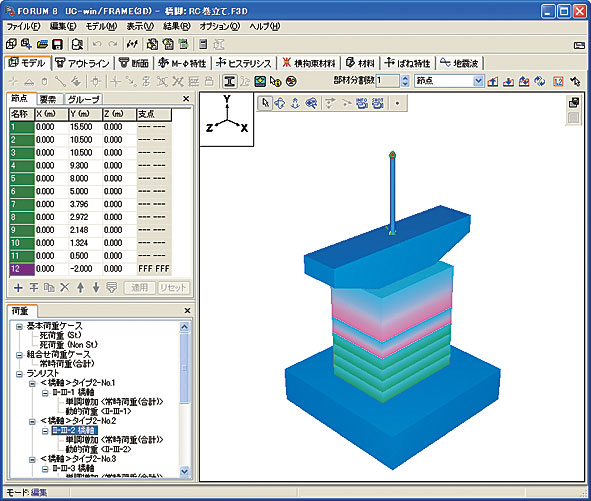The image size is (591, 501).
Task: Toggle the numbering display 1.2 icon
Action: pos(558,81)
